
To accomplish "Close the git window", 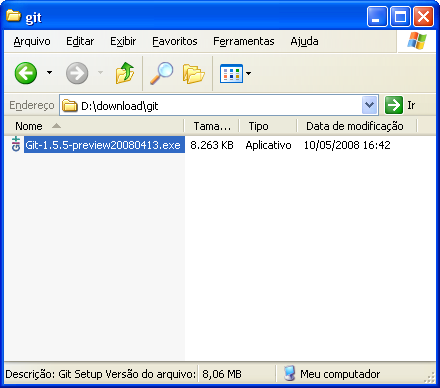I will pos(423,16).
